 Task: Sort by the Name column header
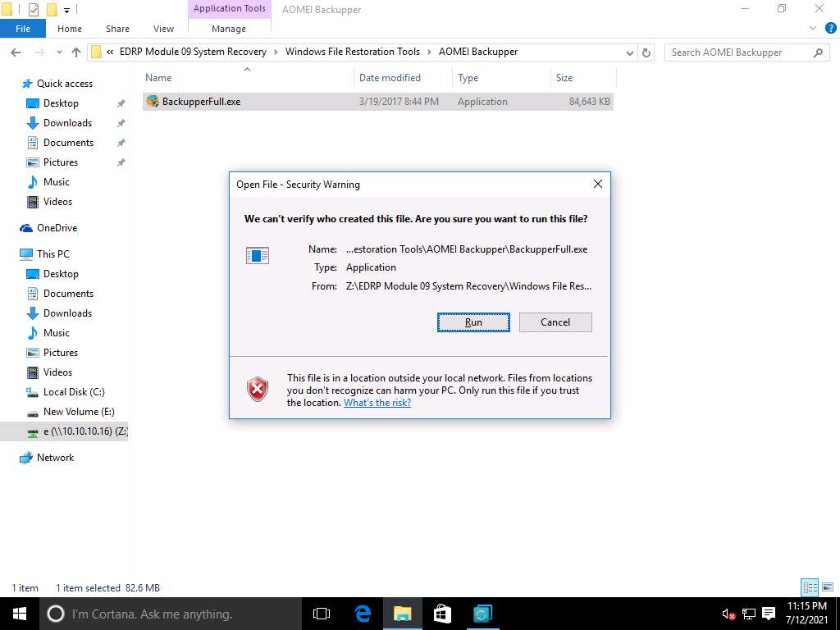247,78
